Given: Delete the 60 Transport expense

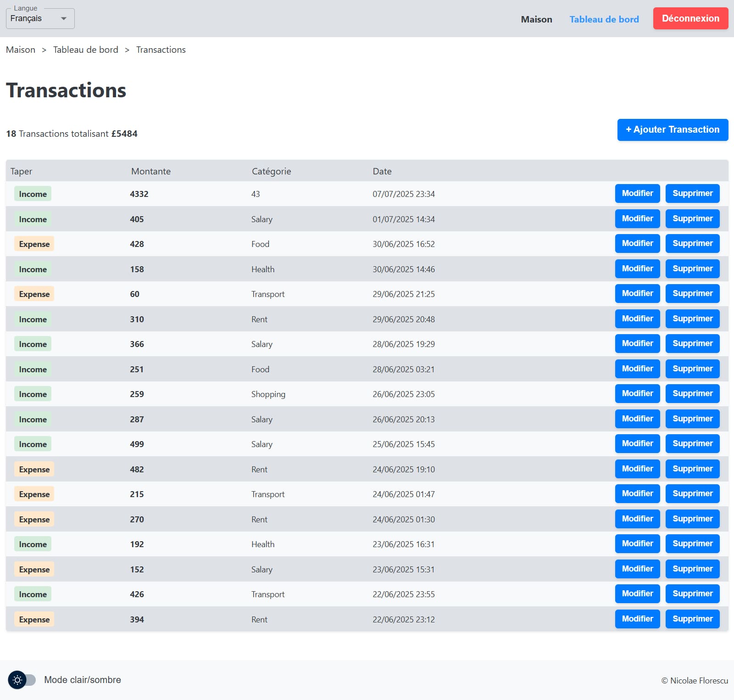Looking at the screenshot, I should click(x=692, y=294).
